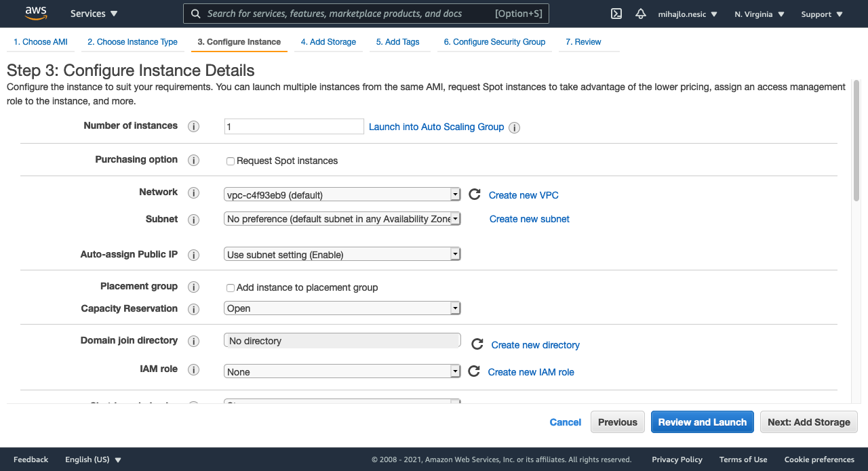Click the Number of instances field

point(294,127)
